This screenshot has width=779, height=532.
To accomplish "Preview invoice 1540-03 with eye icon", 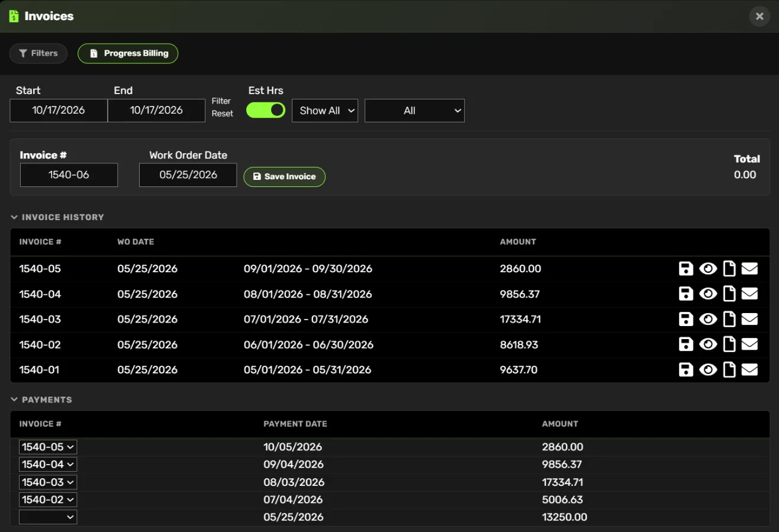I will point(708,320).
